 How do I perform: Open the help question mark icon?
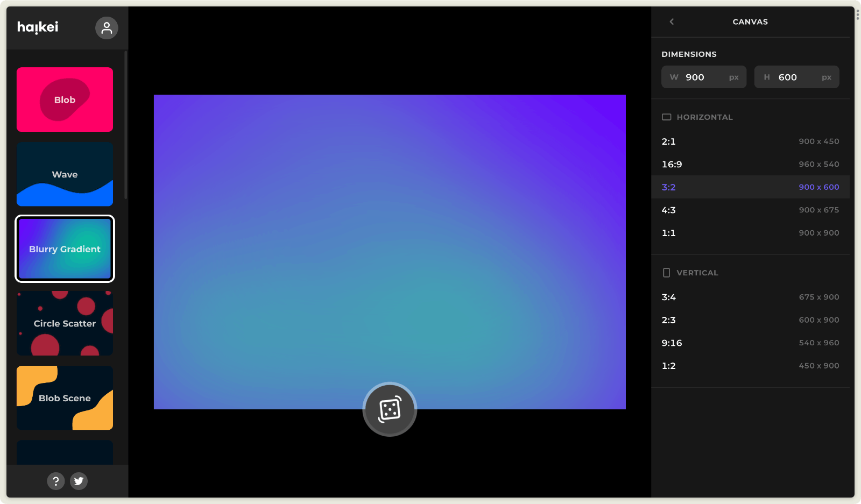(x=55, y=481)
